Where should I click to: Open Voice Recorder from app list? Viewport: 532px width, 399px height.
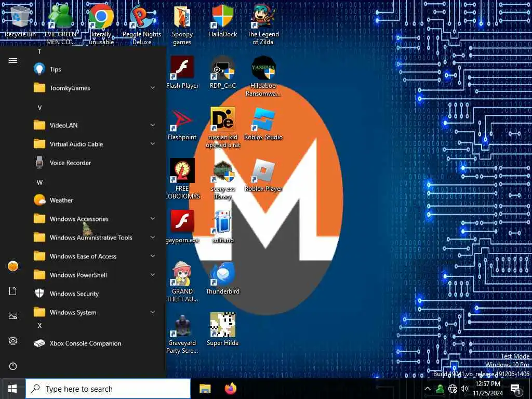tap(95, 163)
